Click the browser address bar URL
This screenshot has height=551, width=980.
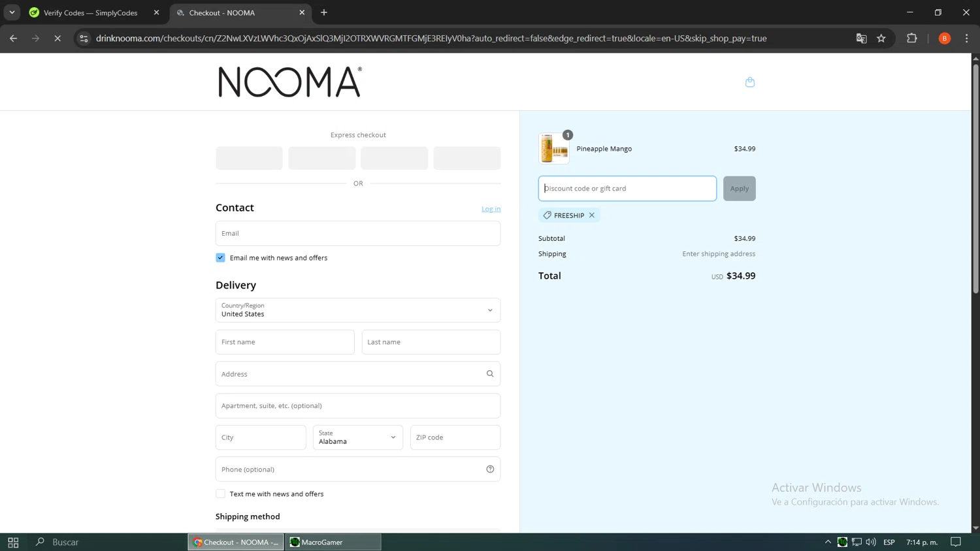[431, 39]
